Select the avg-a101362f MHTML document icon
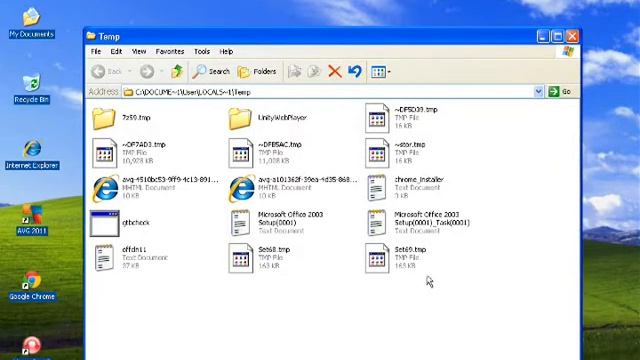The height and width of the screenshot is (360, 640). coord(241,188)
